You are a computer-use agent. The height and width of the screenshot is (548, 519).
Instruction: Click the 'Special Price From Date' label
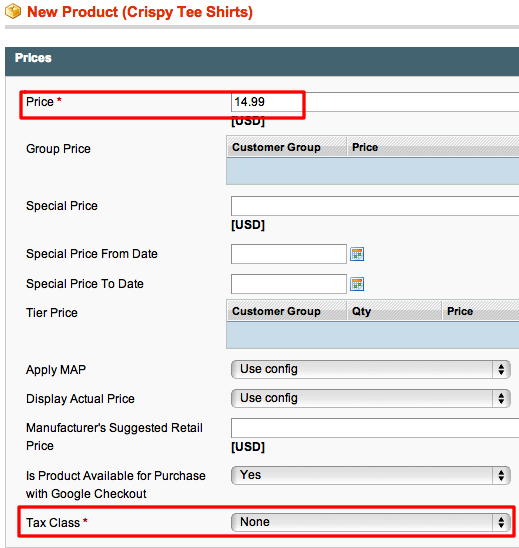point(92,254)
